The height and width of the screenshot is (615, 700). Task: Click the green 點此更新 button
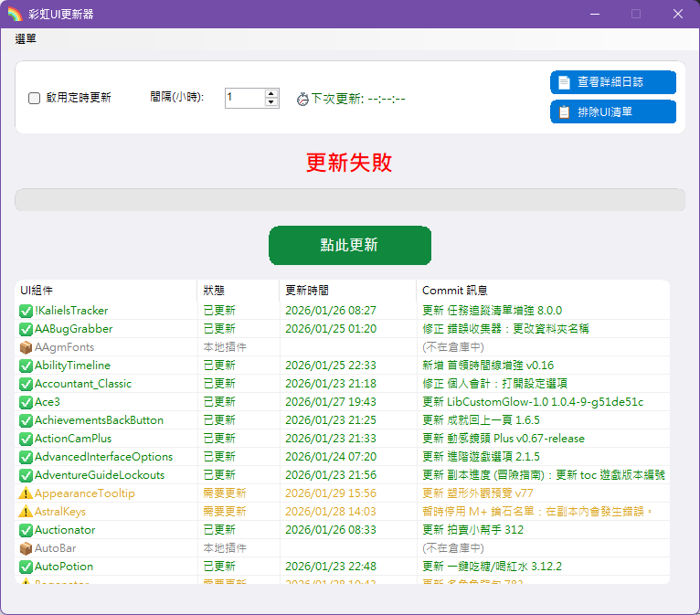pyautogui.click(x=349, y=245)
